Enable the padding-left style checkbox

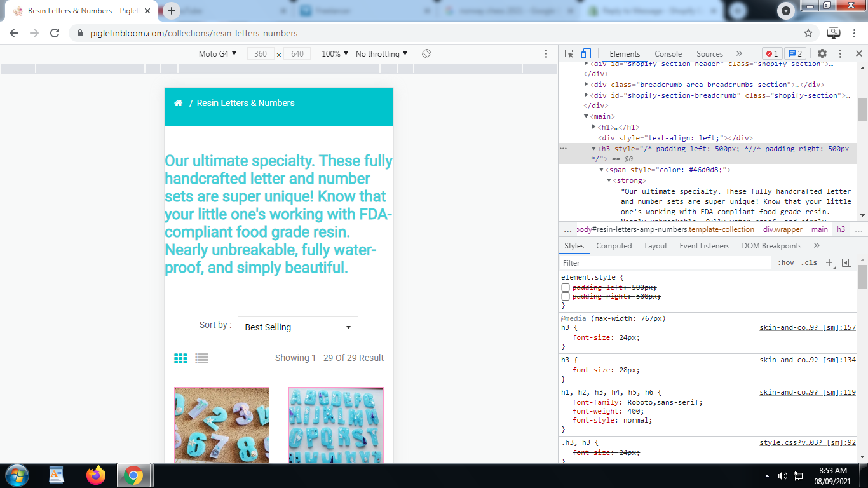(566, 288)
